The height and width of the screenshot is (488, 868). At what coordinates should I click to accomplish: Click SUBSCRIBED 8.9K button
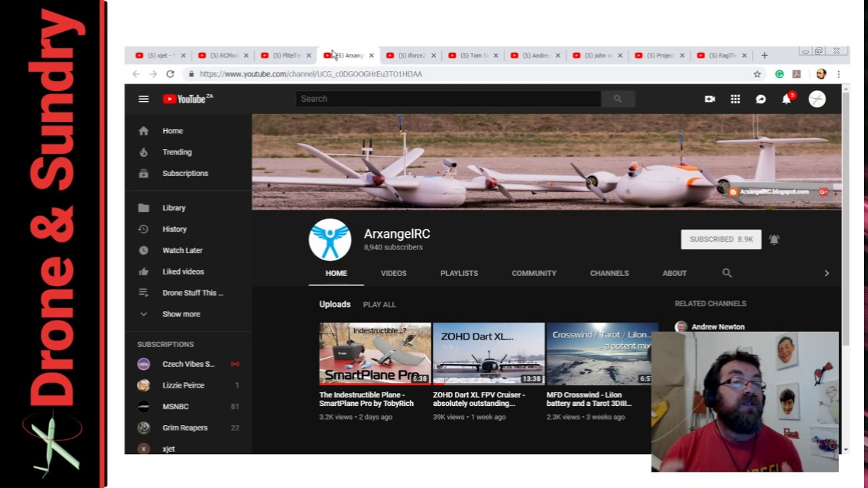[x=721, y=239]
